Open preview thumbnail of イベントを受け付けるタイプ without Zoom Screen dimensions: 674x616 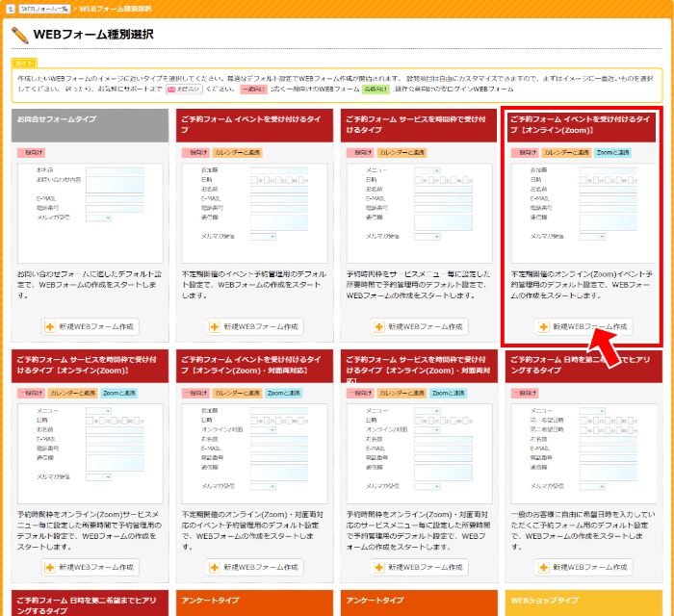pyautogui.click(x=255, y=213)
